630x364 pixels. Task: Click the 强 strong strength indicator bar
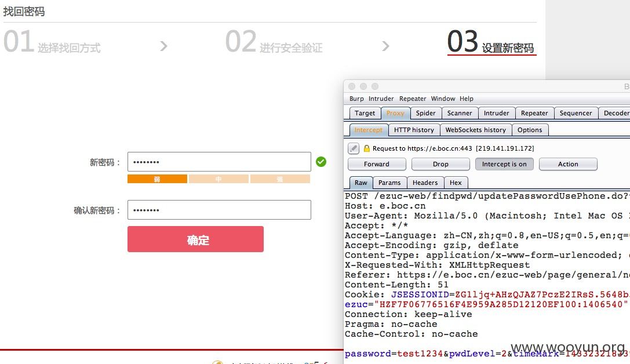click(280, 179)
